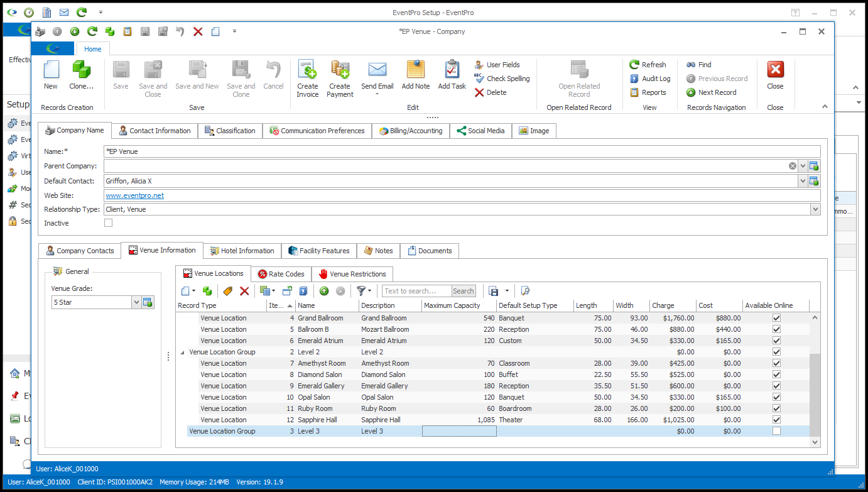The width and height of the screenshot is (868, 492).
Task: Click red X delete icon in Venue Locations toolbar
Action: click(244, 291)
